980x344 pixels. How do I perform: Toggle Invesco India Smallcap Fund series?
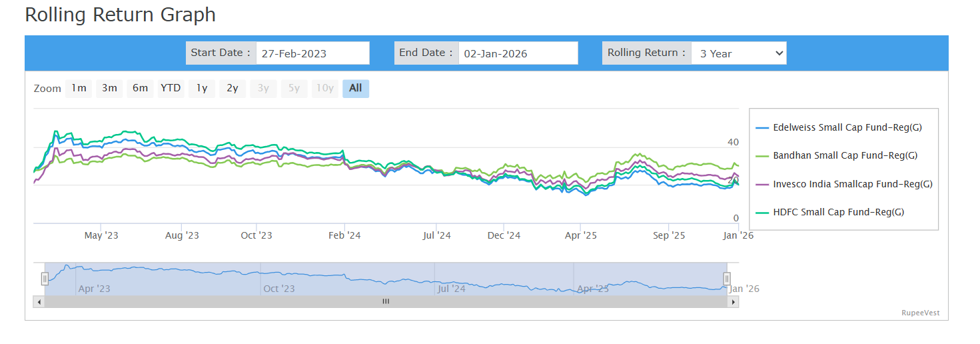point(852,185)
